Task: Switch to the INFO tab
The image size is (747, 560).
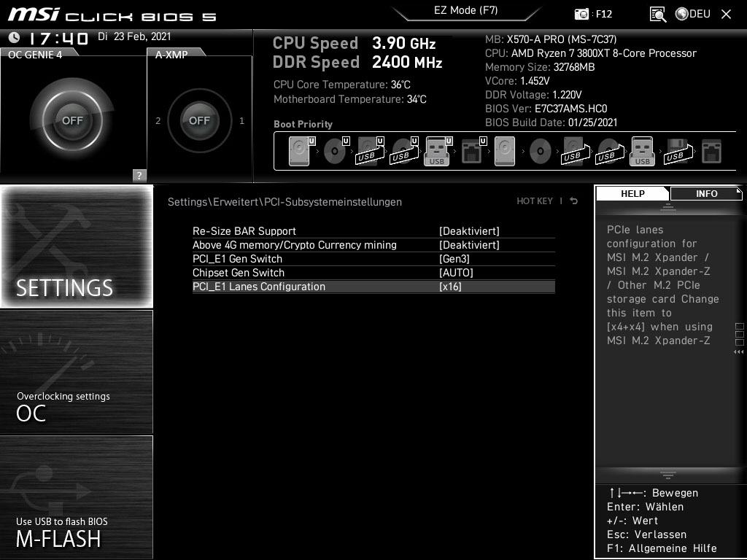Action: 706,193
